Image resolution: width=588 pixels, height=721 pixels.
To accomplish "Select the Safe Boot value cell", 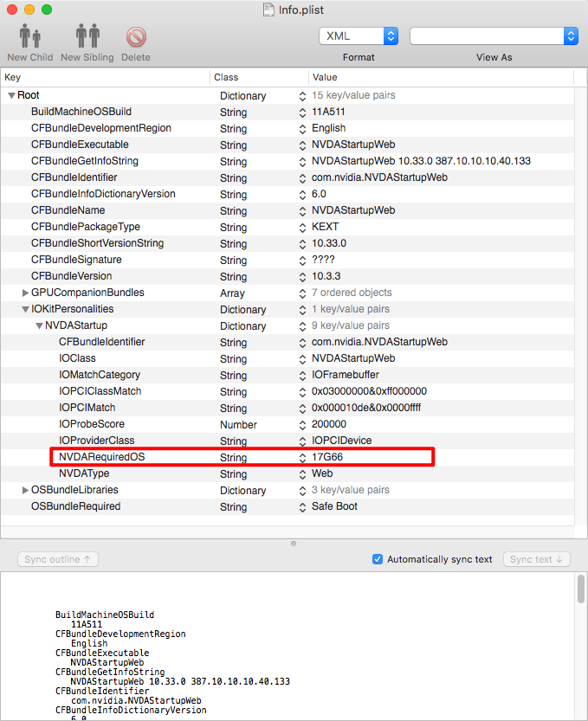I will 334,506.
